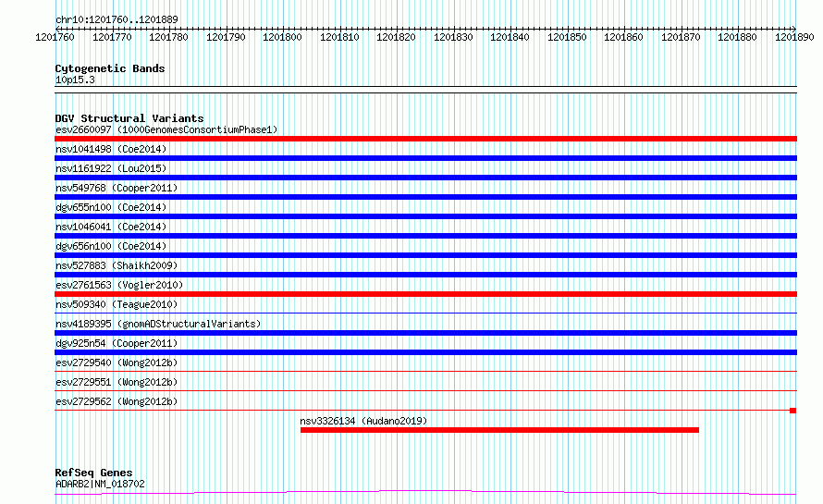Click ruler position 1201760
This screenshot has height=504, width=823.
click(x=55, y=37)
